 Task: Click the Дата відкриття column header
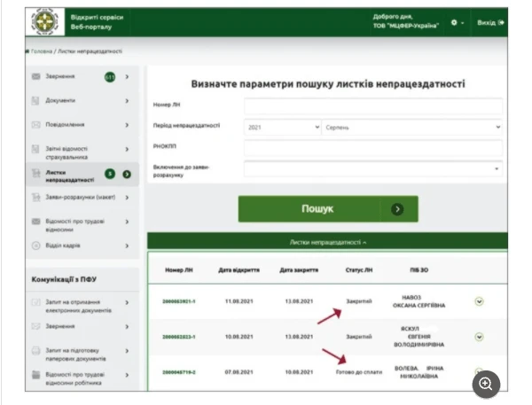(239, 270)
